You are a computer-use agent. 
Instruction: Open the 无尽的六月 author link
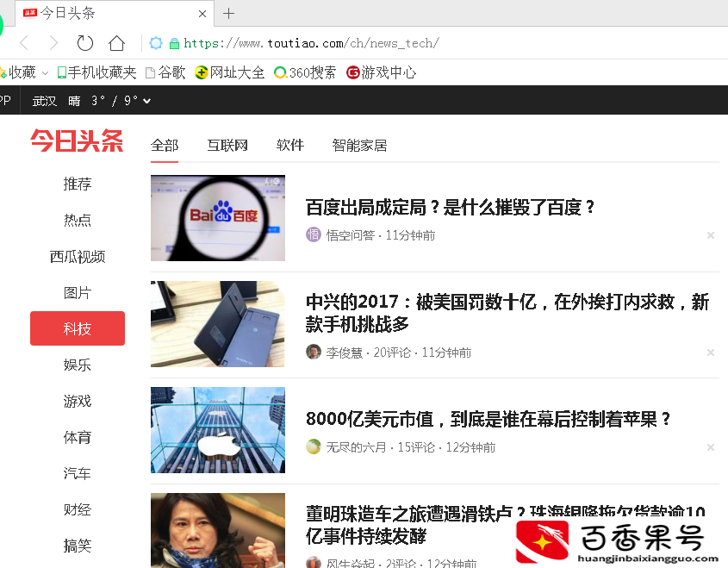pos(356,447)
